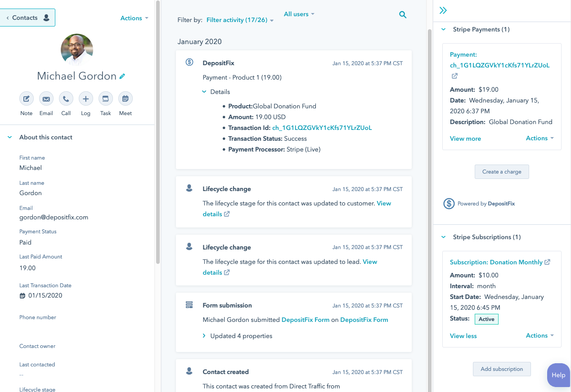Click Payment Processor: Stripe (Live) line
Screen dimensions: 571x392
point(274,149)
